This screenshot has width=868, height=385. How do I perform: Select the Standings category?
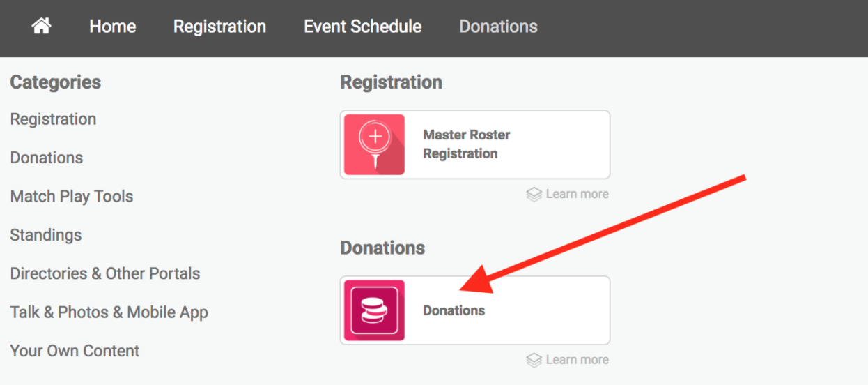pyautogui.click(x=46, y=235)
